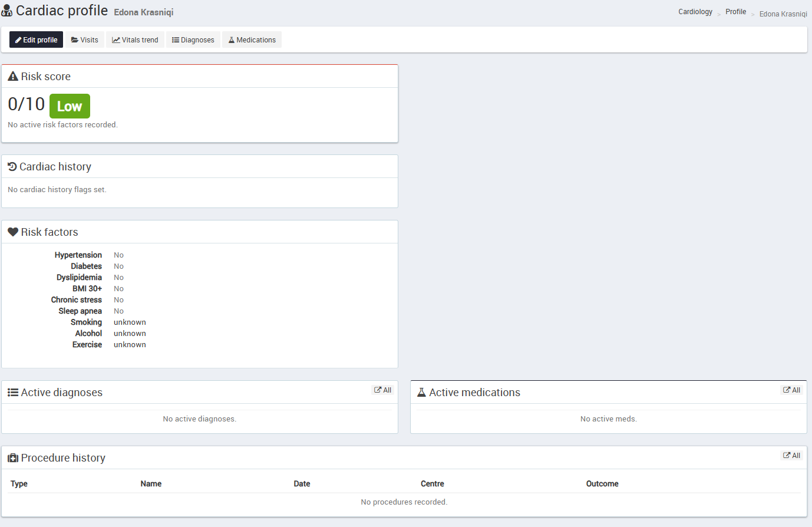Click the Cardiology breadcrumb link
Screen dimensions: 812x527
pyautogui.click(x=695, y=12)
